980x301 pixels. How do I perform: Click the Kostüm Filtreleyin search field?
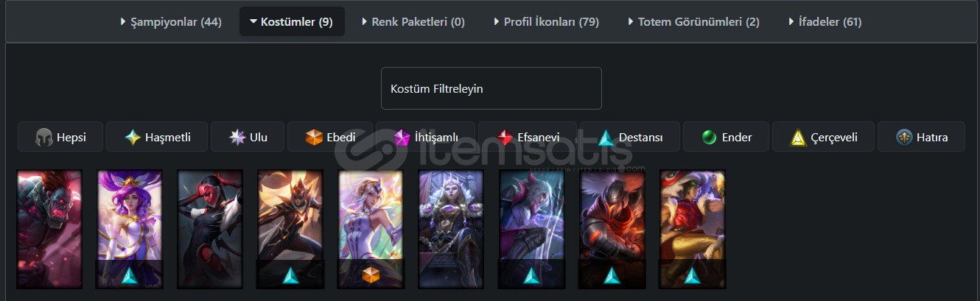[491, 88]
